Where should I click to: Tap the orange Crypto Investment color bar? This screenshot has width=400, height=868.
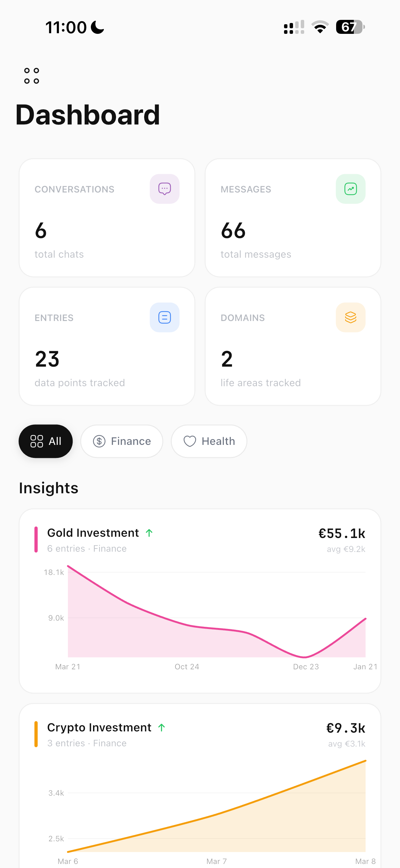pos(36,734)
